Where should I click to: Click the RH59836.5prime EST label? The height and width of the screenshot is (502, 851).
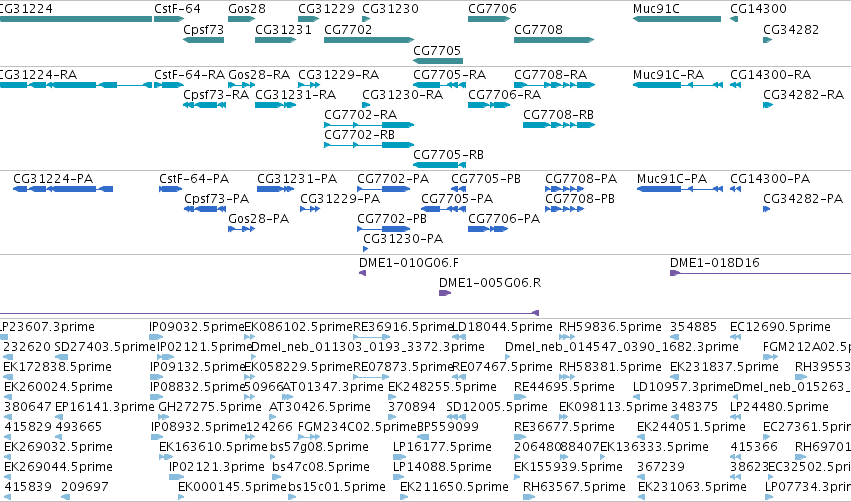[x=610, y=327]
